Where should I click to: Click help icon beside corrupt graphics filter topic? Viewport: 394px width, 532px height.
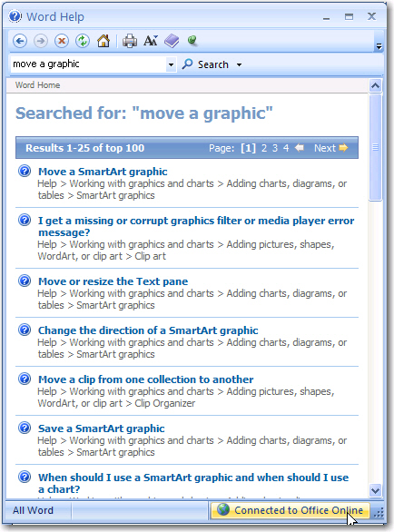coord(25,221)
